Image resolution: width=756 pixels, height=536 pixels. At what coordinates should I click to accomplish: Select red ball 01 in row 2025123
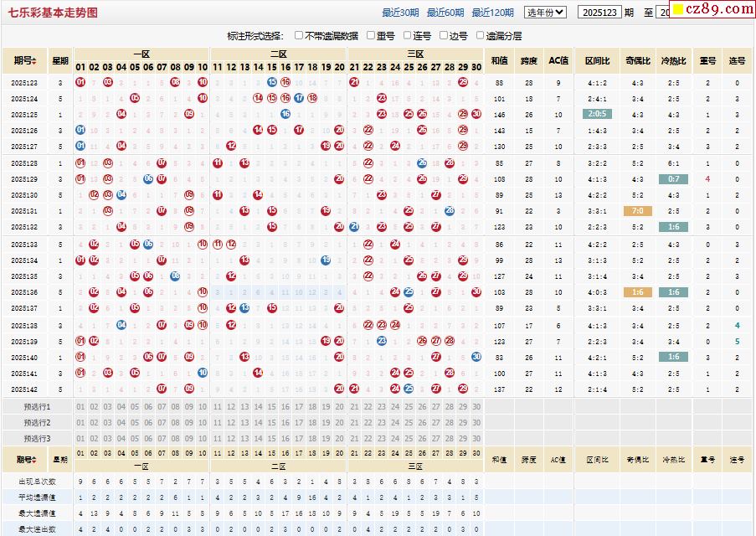point(80,82)
